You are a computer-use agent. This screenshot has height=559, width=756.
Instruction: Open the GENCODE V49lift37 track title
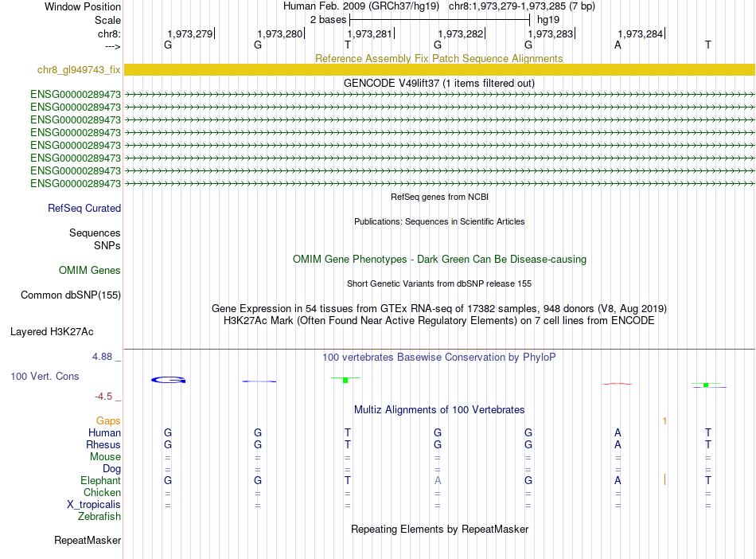[438, 83]
